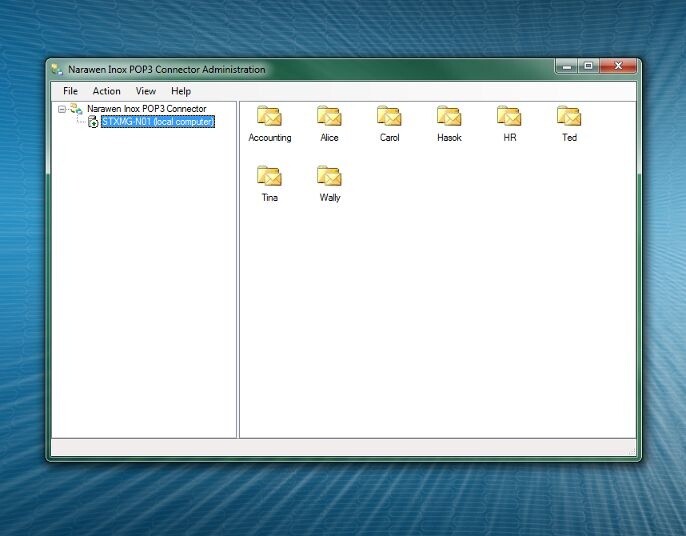686x536 pixels.
Task: Maximize the POP3 Connector Administration window
Action: click(x=588, y=66)
